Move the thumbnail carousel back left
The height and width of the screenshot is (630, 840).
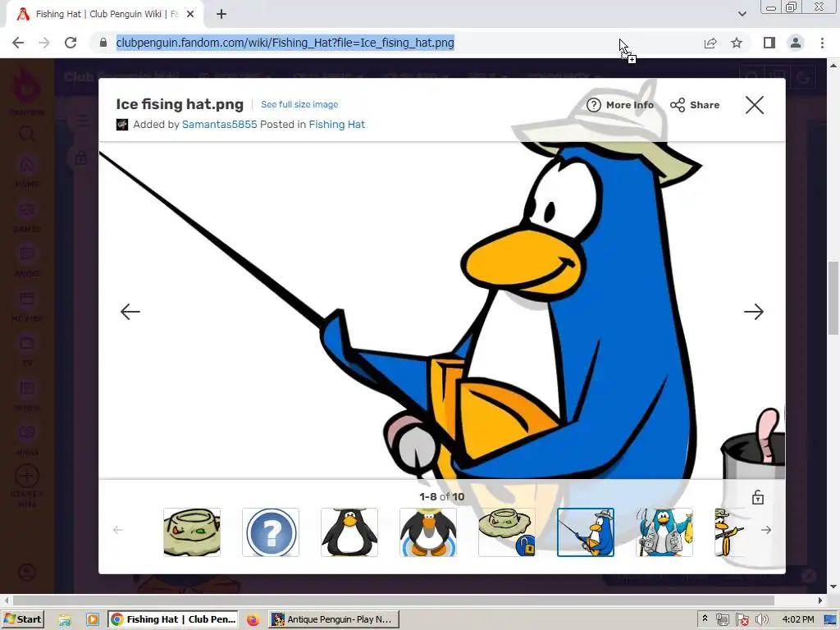(x=118, y=530)
